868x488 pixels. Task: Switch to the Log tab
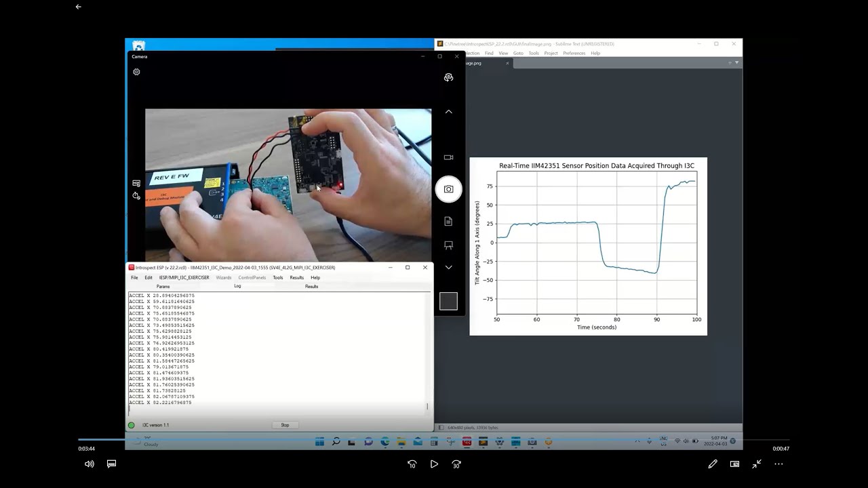click(237, 286)
